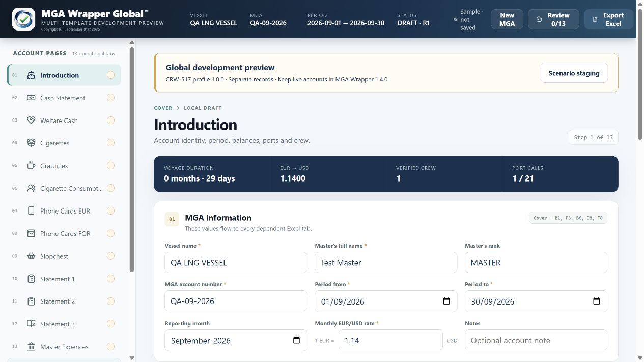This screenshot has height=362, width=644.
Task: Click the status circle on the Gratuities row
Action: [110, 166]
